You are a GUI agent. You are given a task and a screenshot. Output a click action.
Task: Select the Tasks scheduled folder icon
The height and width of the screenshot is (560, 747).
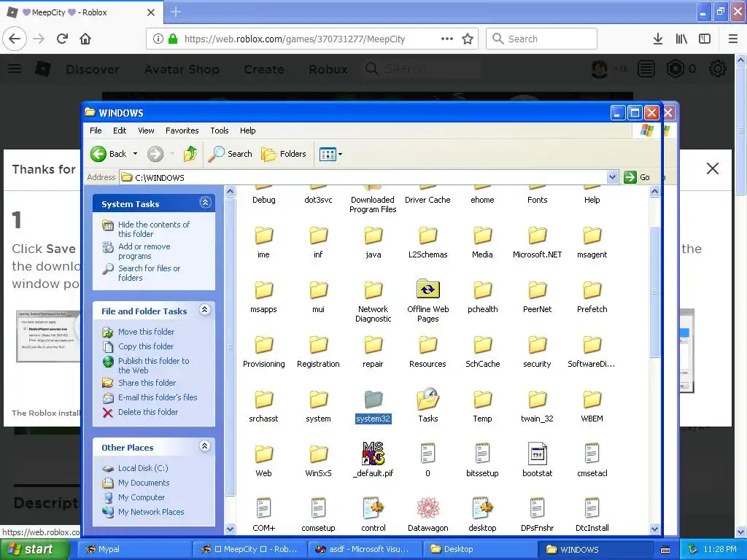pos(427,399)
